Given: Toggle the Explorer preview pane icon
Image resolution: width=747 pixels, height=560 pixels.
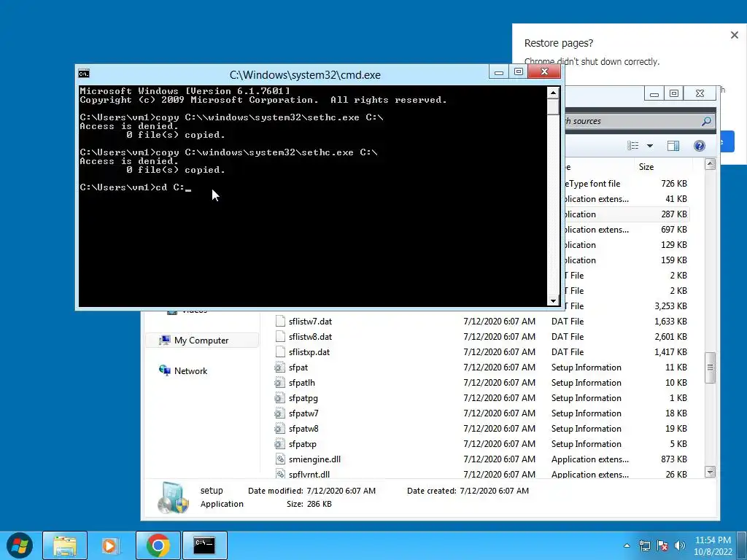Looking at the screenshot, I should (673, 146).
